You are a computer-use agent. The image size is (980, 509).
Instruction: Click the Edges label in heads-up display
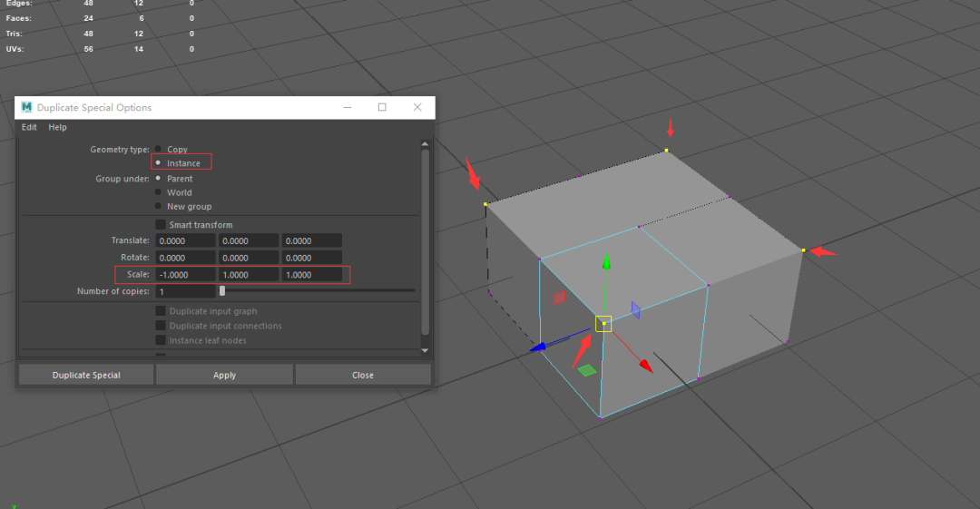(19, 3)
